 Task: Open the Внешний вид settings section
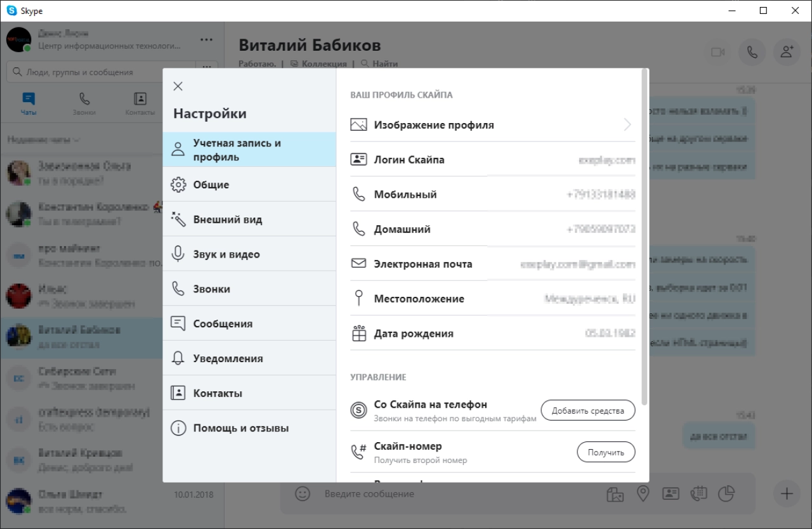[249, 219]
